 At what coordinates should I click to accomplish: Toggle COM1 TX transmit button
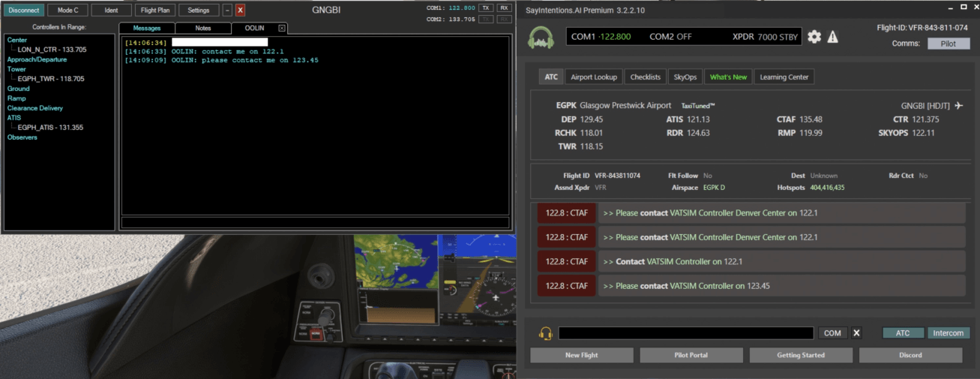click(x=486, y=8)
